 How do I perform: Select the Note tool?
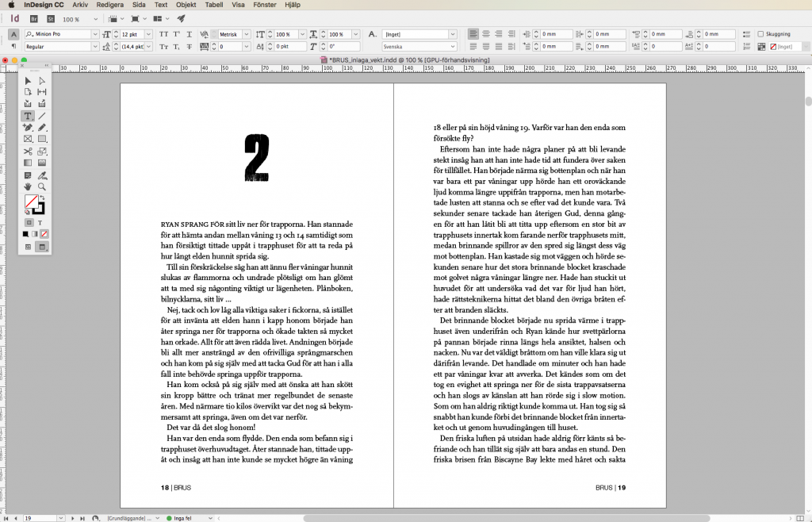pyautogui.click(x=28, y=175)
